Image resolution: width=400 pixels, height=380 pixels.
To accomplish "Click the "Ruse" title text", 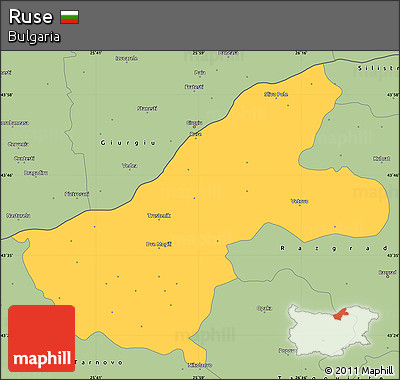I will [31, 17].
